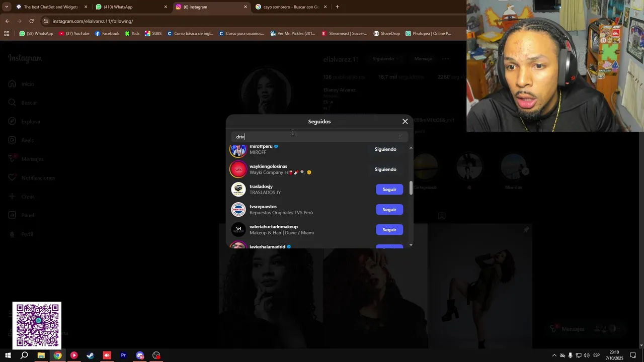Open Steam from the taskbar
644x362 pixels.
[x=91, y=355]
